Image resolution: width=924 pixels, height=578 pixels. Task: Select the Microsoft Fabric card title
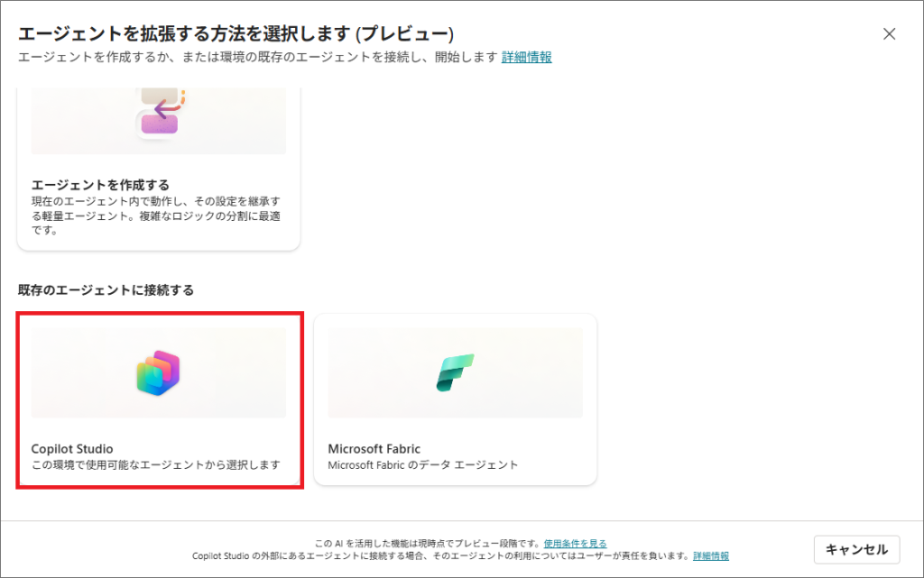(x=374, y=448)
